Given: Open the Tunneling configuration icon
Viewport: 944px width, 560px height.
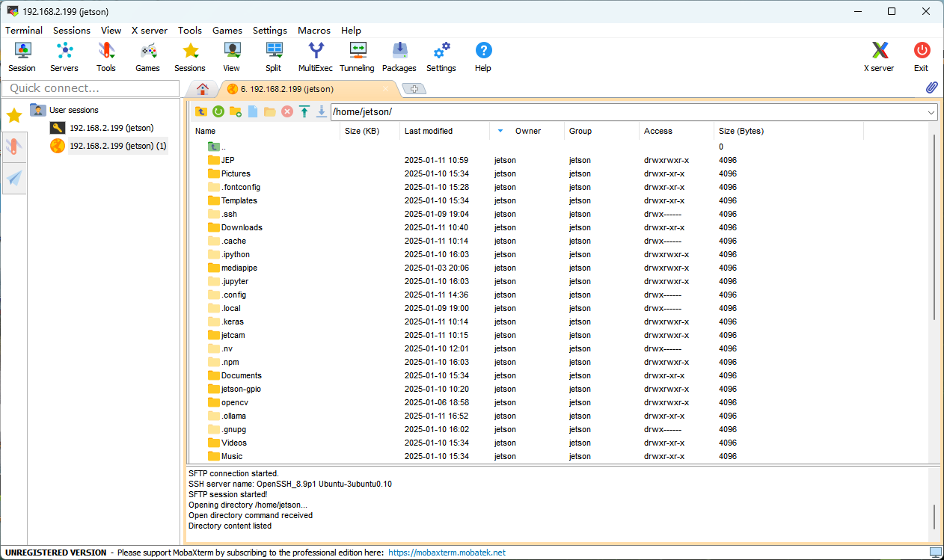Looking at the screenshot, I should point(357,55).
